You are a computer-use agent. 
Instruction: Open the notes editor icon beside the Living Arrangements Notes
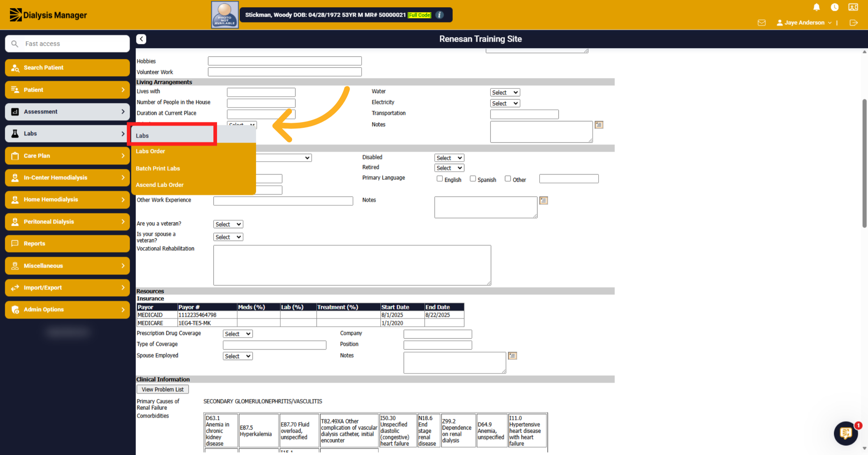[x=599, y=125]
